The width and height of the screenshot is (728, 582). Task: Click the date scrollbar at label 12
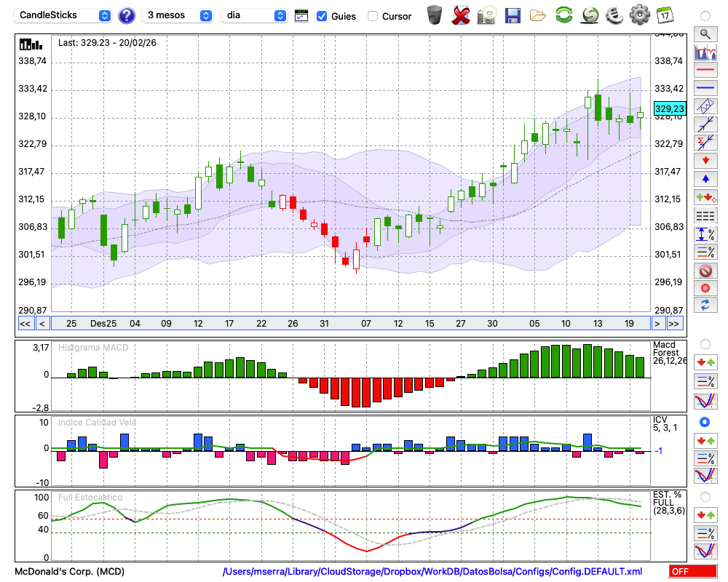198,324
